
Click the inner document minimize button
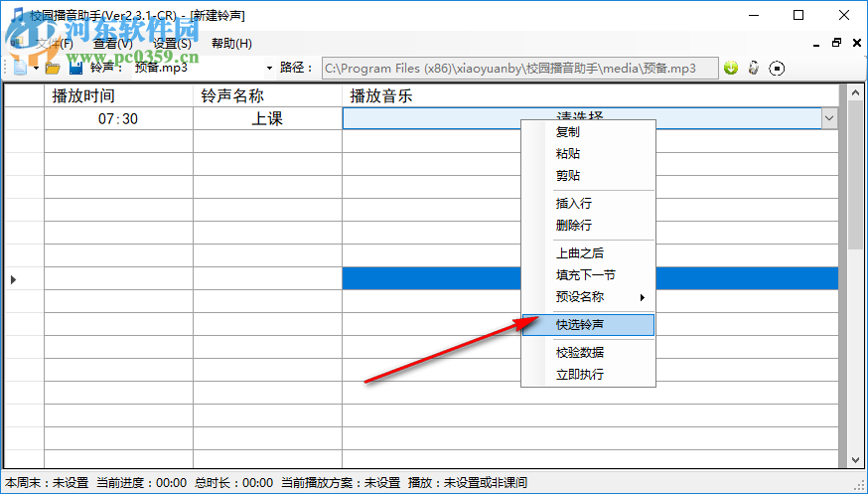pyautogui.click(x=816, y=44)
